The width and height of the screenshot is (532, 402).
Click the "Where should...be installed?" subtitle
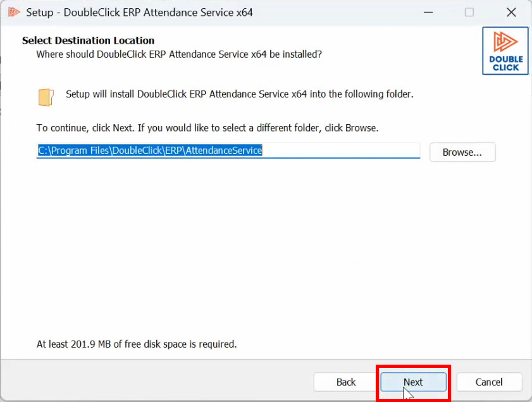(179, 54)
